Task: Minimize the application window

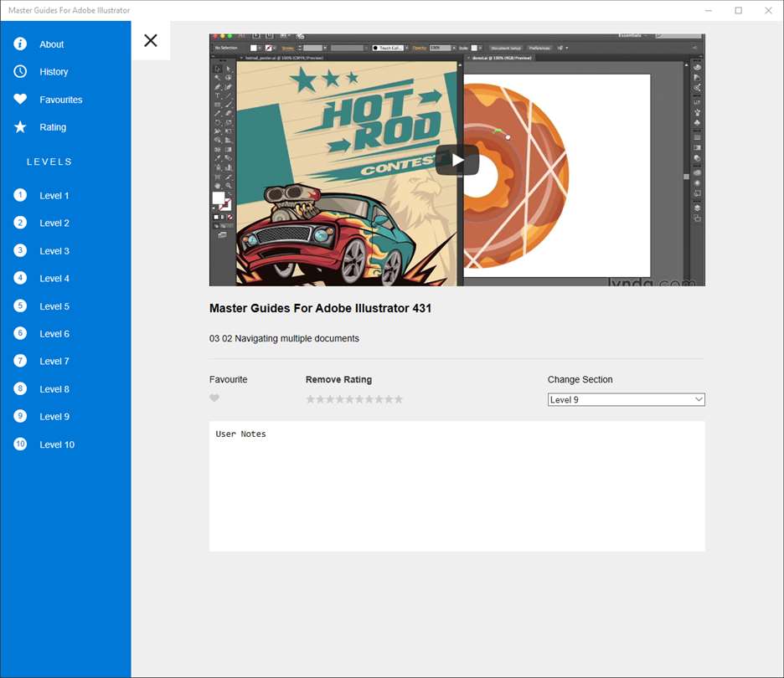Action: [x=709, y=11]
